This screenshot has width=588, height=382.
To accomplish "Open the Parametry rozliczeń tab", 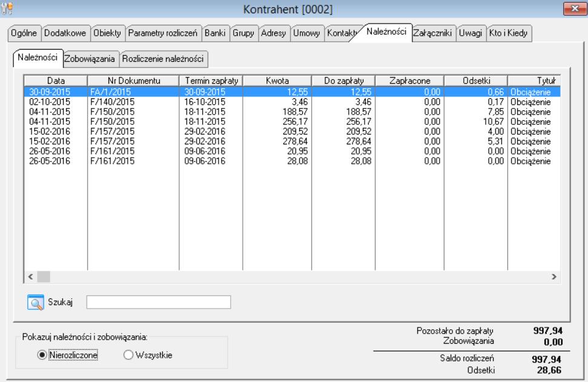I will (x=163, y=33).
